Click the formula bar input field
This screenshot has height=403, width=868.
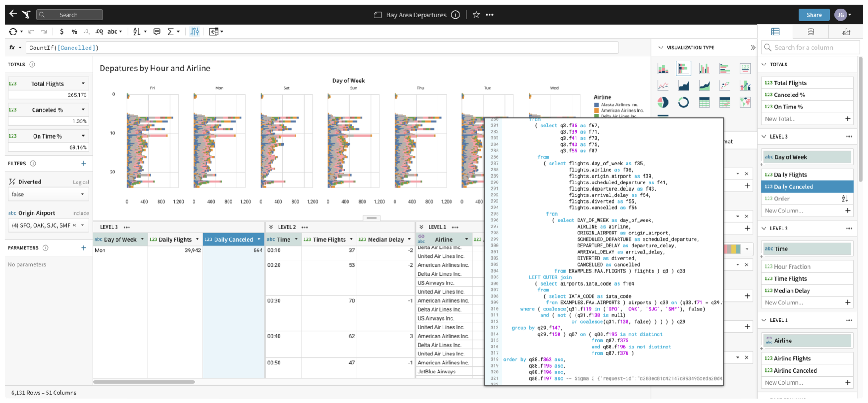(x=322, y=48)
